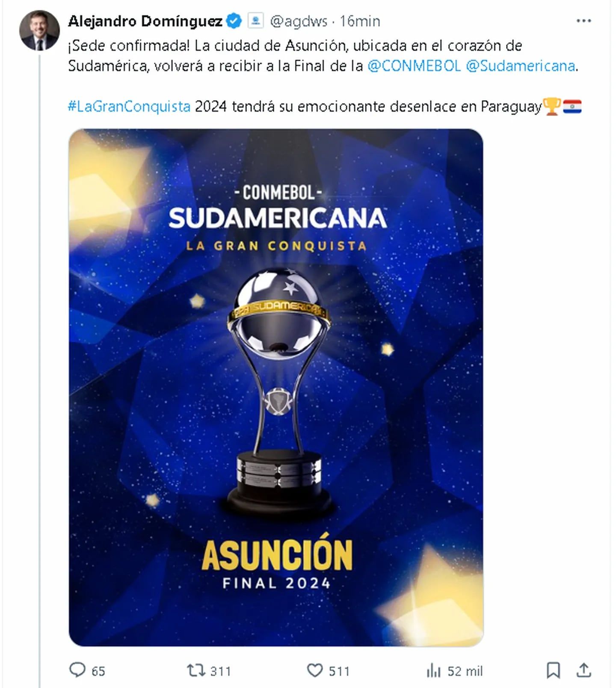Open the @CONMEBOL mention link

[x=414, y=66]
